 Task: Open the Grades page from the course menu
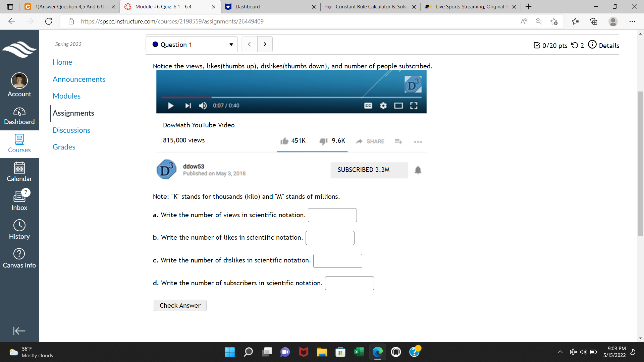[64, 147]
